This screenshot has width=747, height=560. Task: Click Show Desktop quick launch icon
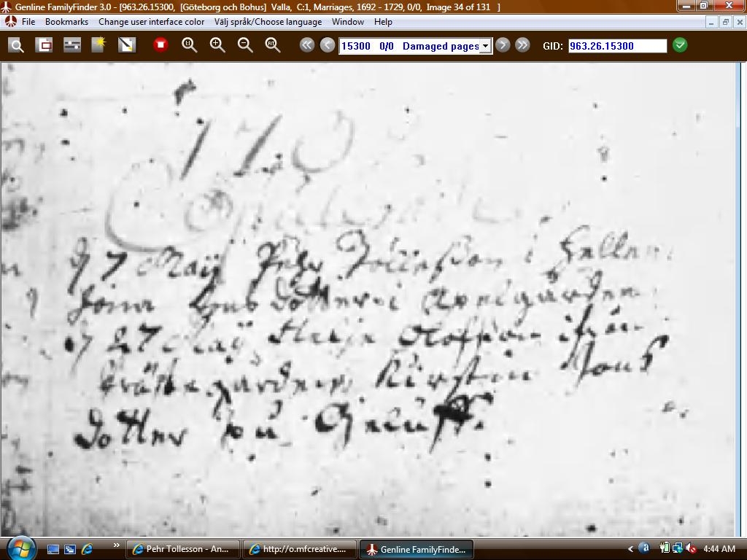[53, 550]
